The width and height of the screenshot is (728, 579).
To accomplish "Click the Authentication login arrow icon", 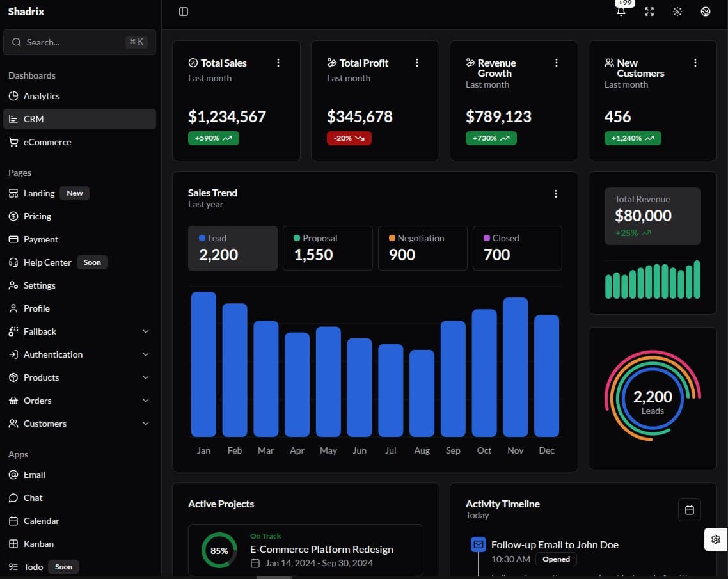I will [x=13, y=354].
